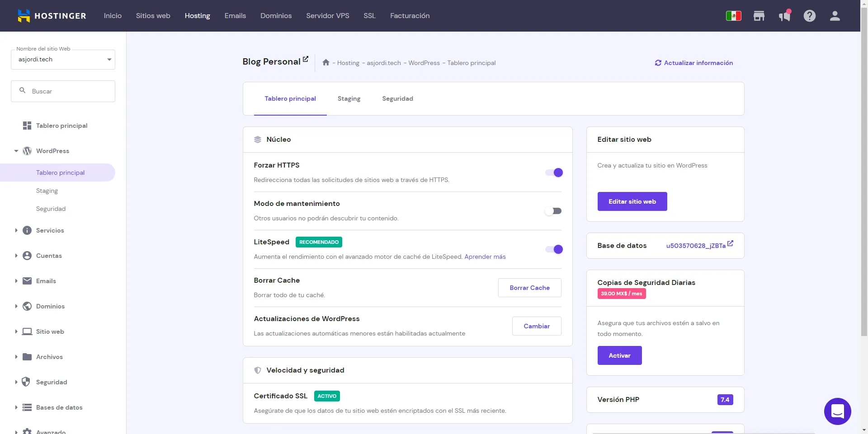868x434 pixels.
Task: Click the search magnifier icon
Action: pos(23,91)
